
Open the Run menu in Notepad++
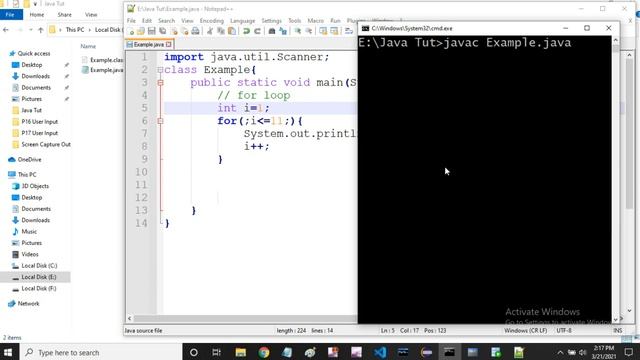335,21
